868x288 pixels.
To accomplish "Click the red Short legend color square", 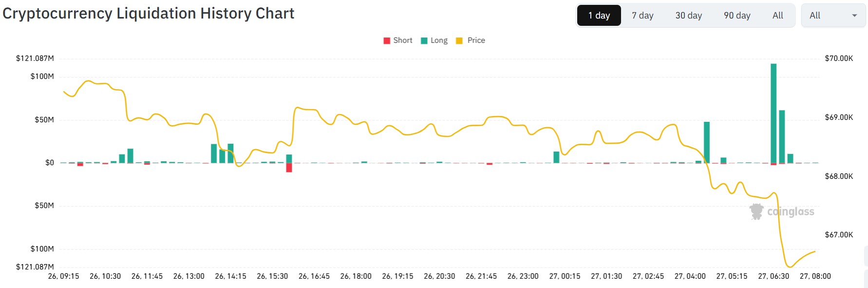I will pos(387,41).
